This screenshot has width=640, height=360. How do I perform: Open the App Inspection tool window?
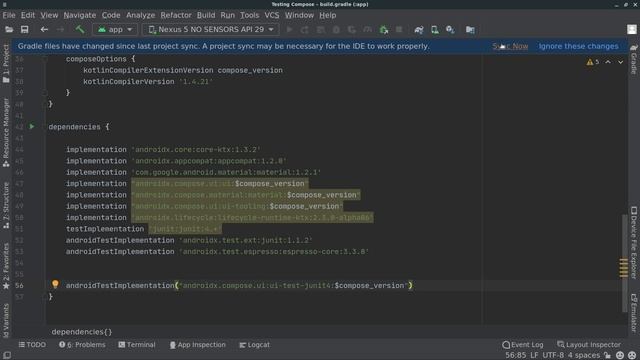tap(198, 345)
